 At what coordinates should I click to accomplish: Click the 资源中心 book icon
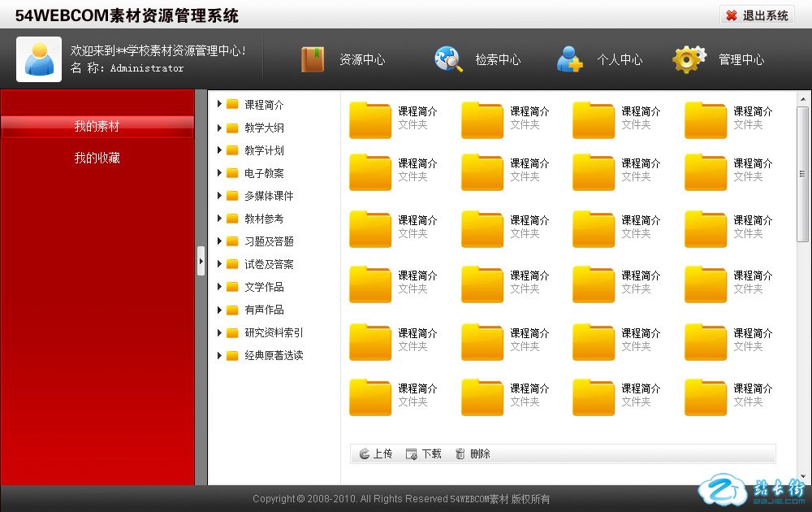(x=313, y=59)
